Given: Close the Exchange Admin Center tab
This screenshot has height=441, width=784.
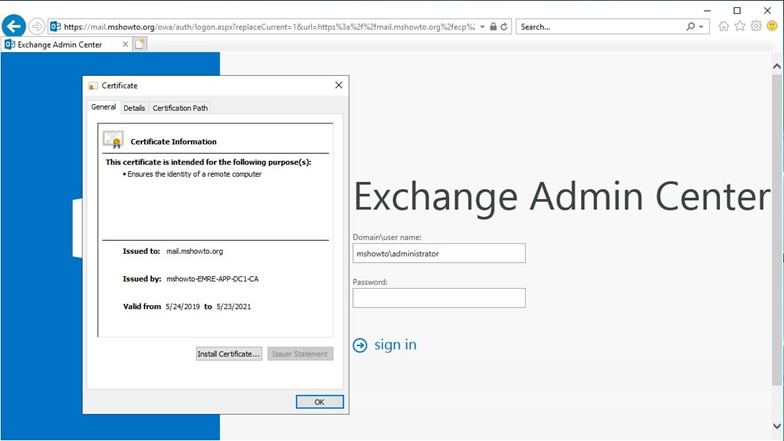Looking at the screenshot, I should click(125, 44).
